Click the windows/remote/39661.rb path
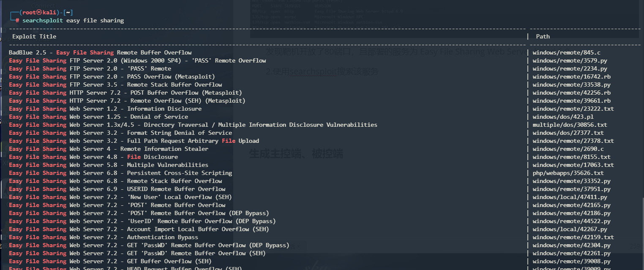The height and width of the screenshot is (270, 644). [571, 101]
